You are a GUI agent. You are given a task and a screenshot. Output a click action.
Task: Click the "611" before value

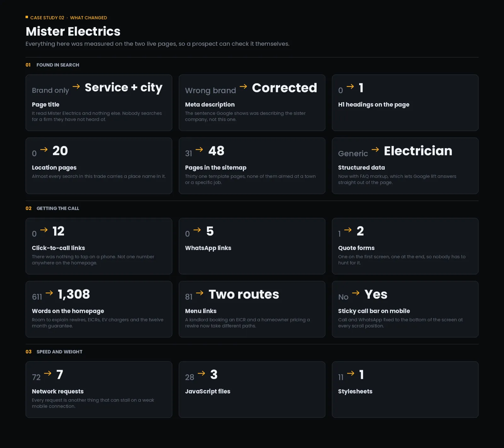tap(37, 297)
